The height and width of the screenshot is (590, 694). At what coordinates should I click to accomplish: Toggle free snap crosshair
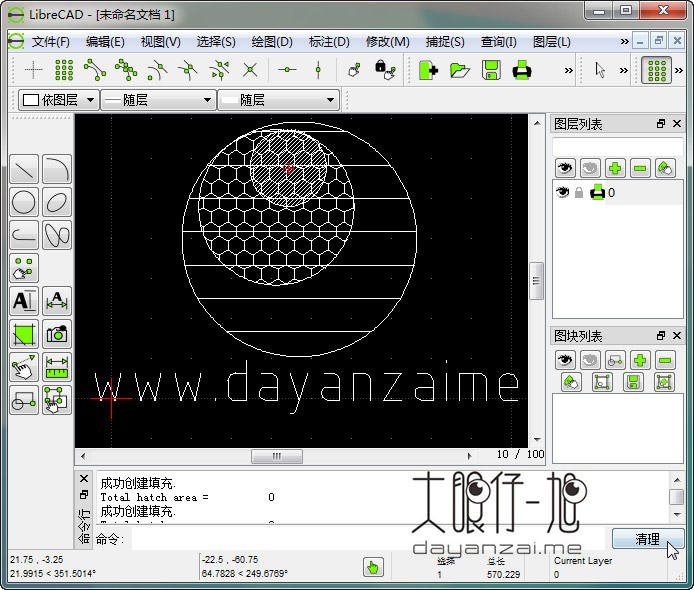33,70
